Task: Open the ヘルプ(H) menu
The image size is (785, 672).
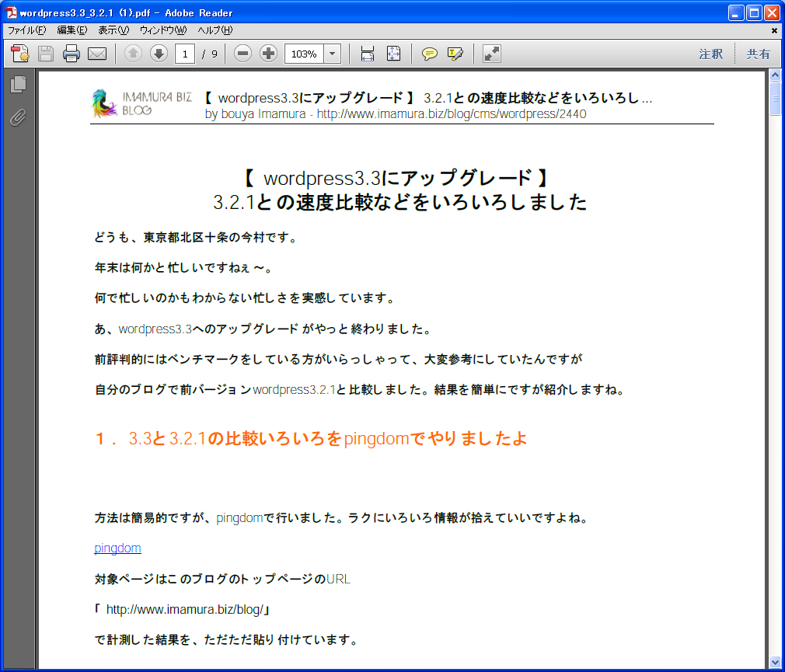Action: (215, 30)
